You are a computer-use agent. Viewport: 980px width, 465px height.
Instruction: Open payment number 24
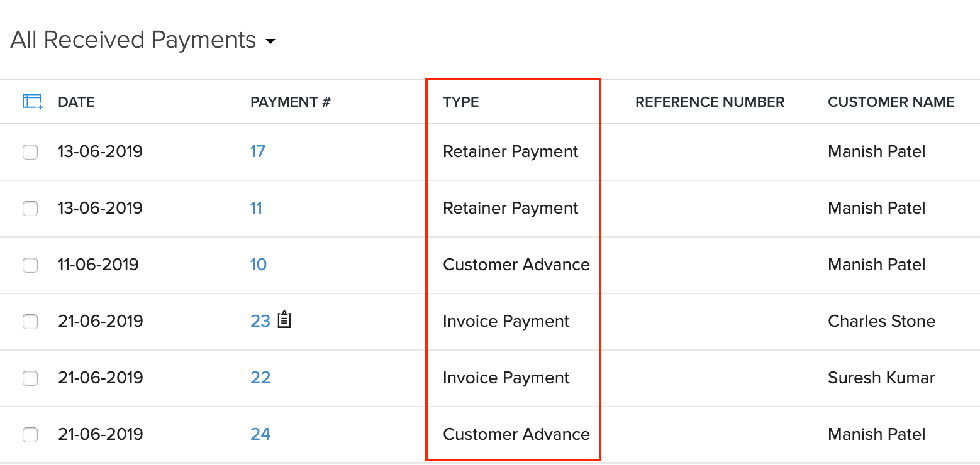[260, 434]
